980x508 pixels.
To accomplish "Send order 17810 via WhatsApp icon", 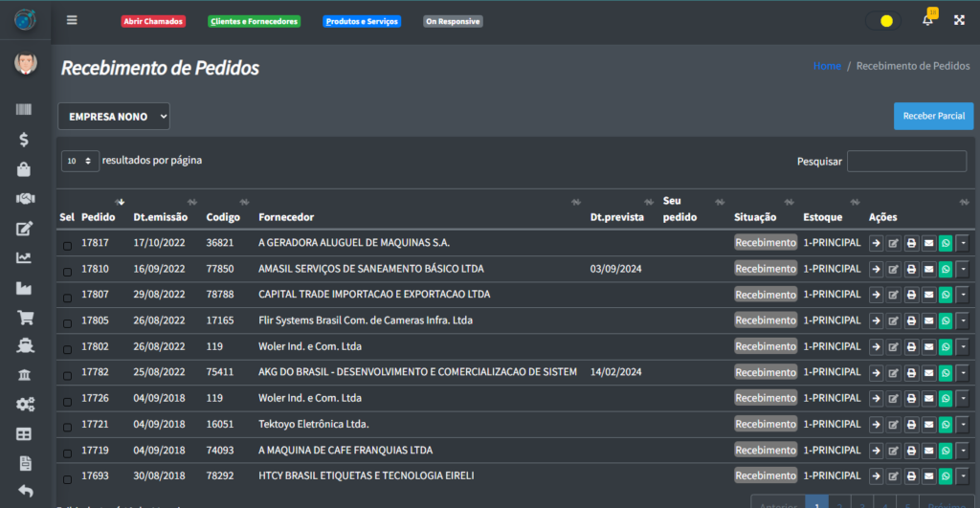I will tap(946, 269).
